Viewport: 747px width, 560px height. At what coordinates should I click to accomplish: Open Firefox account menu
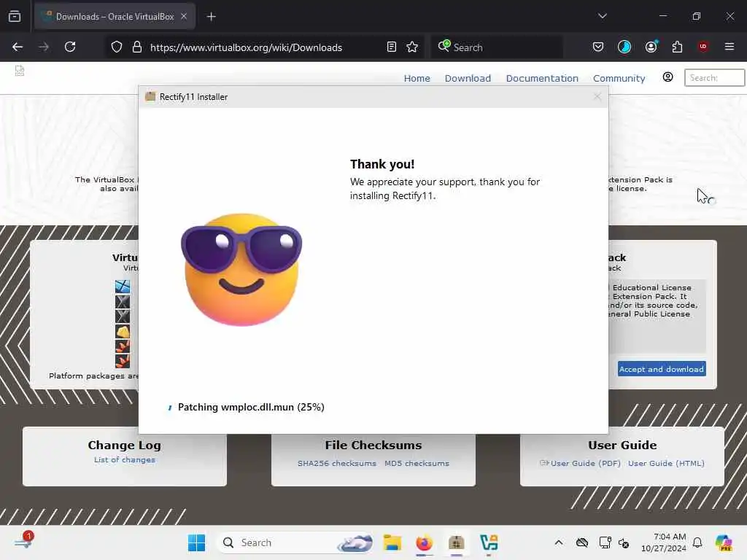click(651, 47)
